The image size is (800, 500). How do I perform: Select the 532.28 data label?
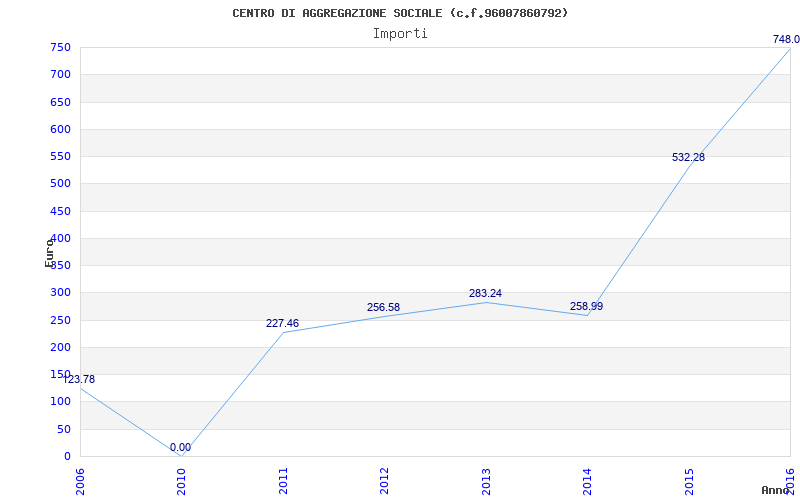pos(688,158)
